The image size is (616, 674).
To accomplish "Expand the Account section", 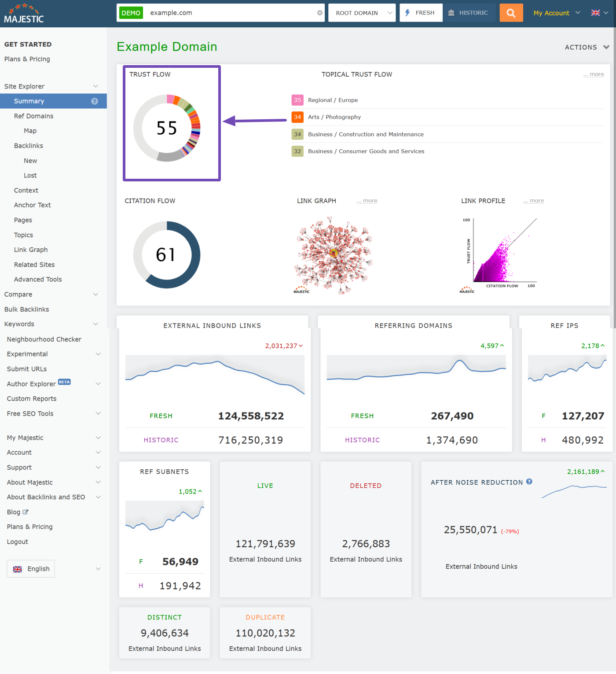I will coord(98,453).
